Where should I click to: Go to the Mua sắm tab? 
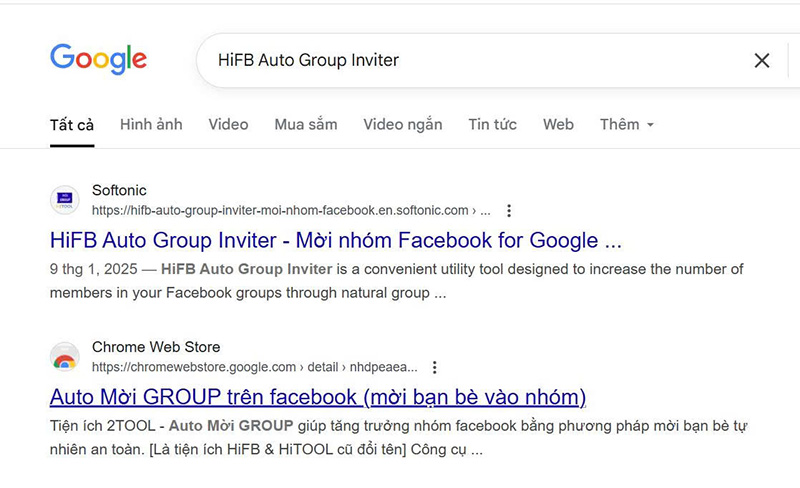[x=306, y=125]
